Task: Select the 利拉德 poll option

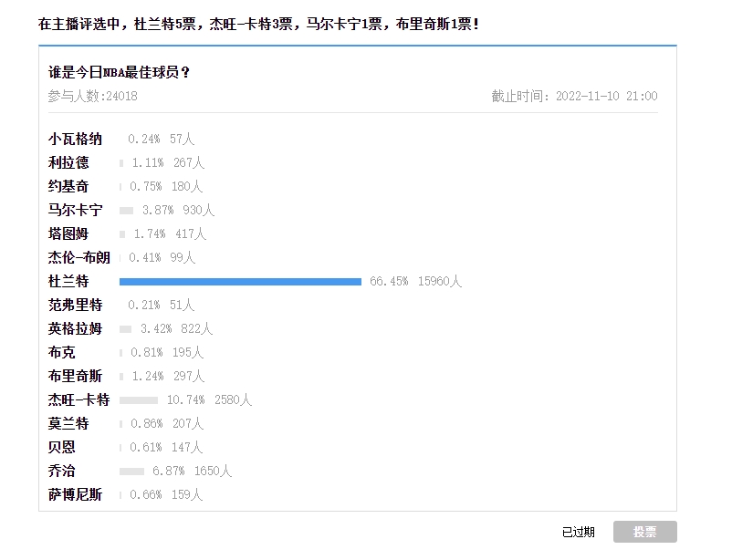Action: [x=68, y=163]
